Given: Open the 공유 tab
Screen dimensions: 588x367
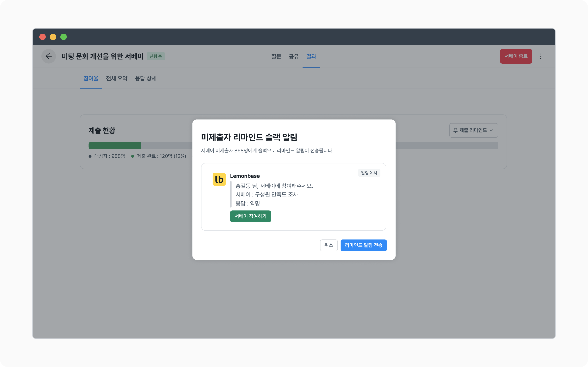Looking at the screenshot, I should (x=294, y=56).
